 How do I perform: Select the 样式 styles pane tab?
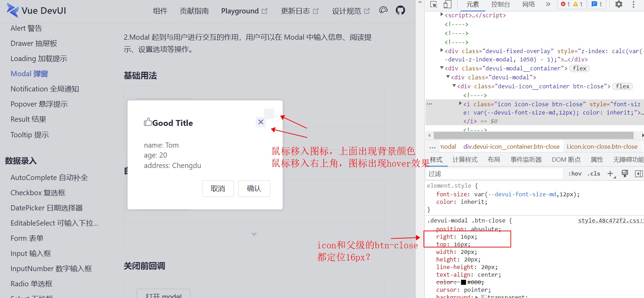pyautogui.click(x=436, y=160)
